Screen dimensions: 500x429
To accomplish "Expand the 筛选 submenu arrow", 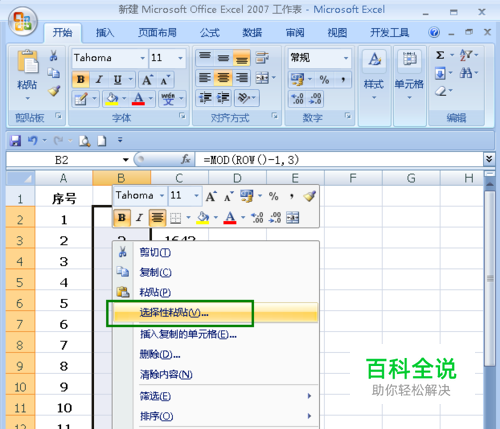I will click(309, 396).
